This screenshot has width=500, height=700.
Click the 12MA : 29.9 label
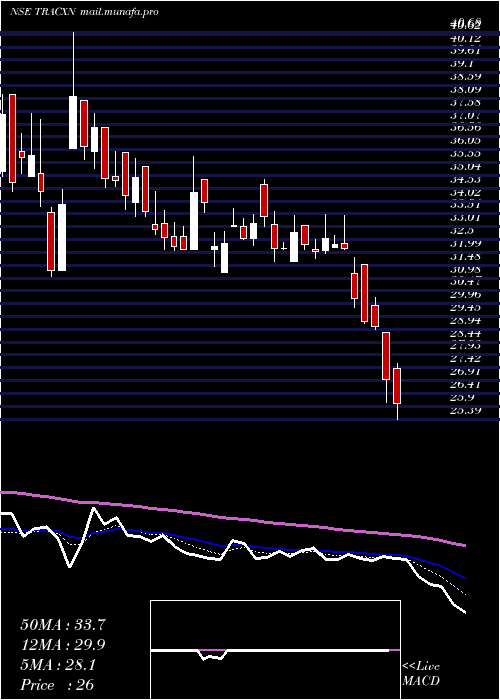[63, 645]
